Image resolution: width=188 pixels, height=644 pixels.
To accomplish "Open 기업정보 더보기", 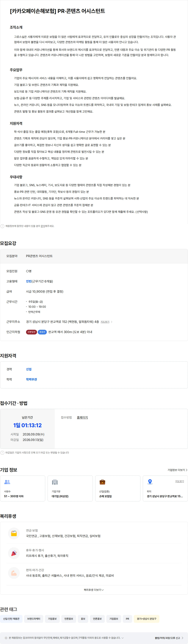I will pos(177,470).
